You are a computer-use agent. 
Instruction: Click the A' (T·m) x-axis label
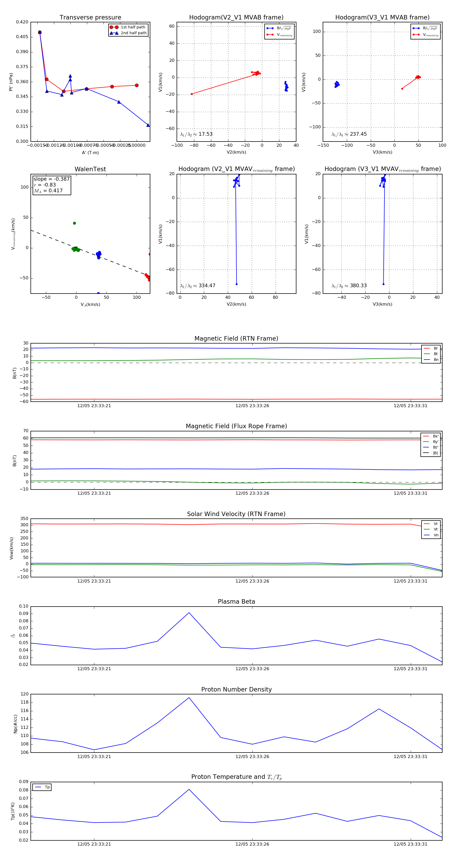tap(90, 153)
